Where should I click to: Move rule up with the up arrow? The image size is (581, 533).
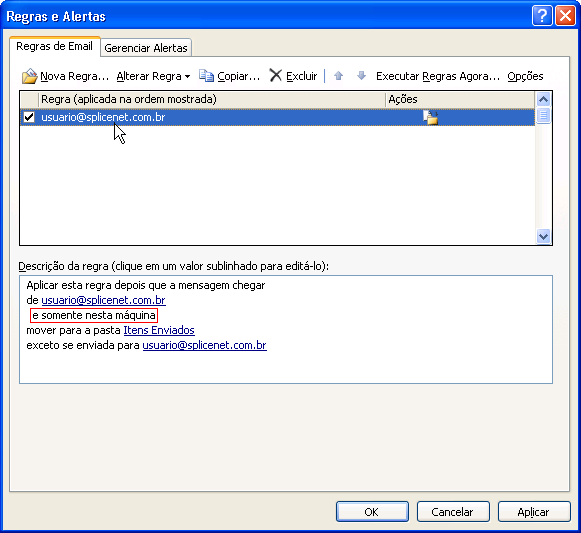pos(338,76)
